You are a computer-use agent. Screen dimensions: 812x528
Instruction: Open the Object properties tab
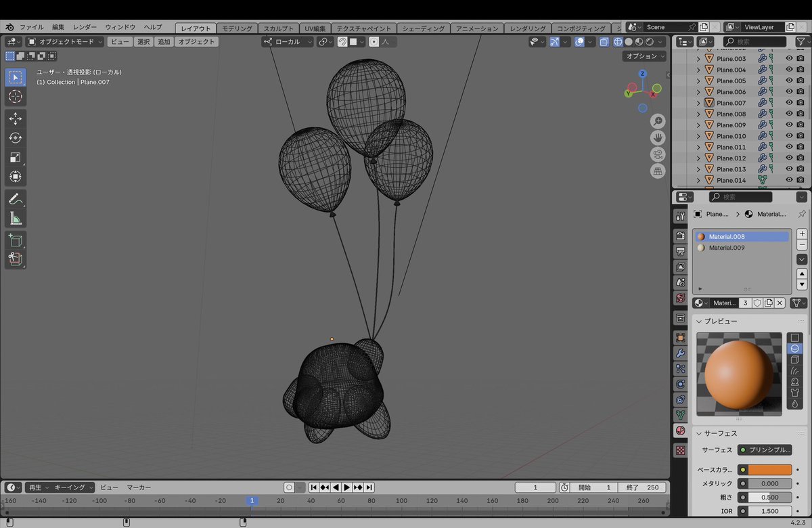coord(681,338)
